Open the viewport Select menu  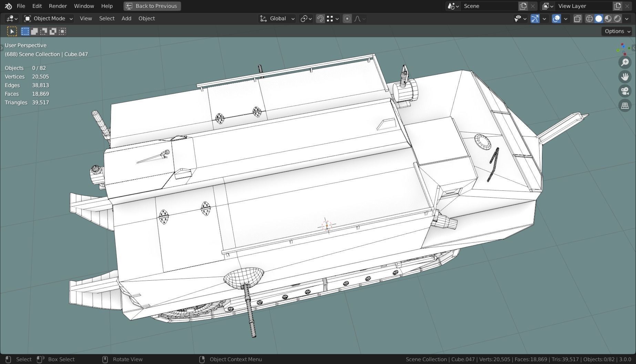(x=107, y=19)
